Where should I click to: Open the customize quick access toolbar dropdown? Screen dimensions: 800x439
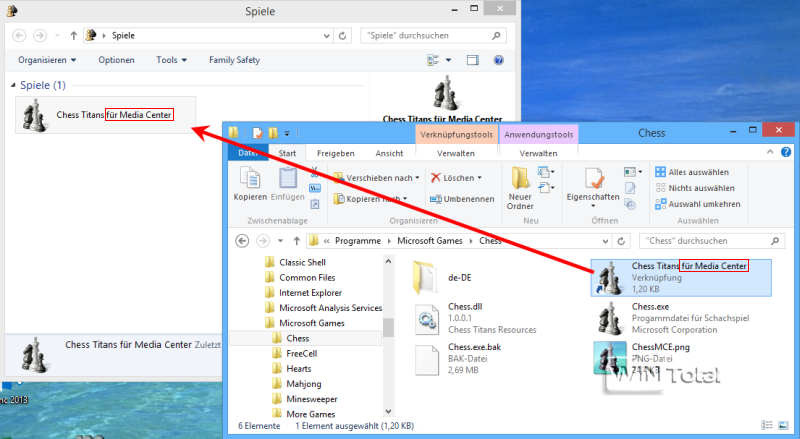pyautogui.click(x=287, y=134)
